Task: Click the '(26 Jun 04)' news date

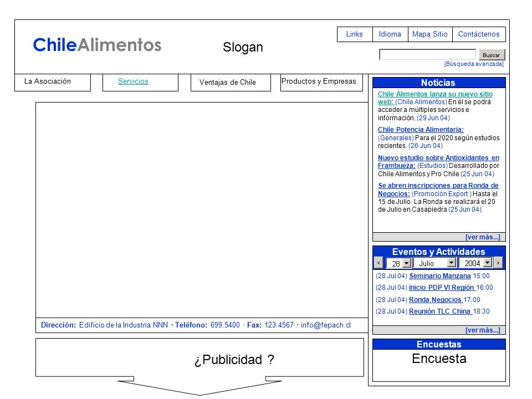Action: (x=426, y=146)
